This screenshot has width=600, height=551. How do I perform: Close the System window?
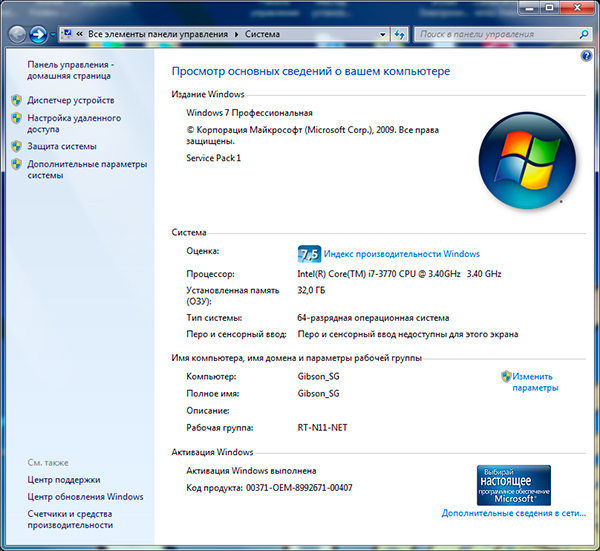point(577,7)
